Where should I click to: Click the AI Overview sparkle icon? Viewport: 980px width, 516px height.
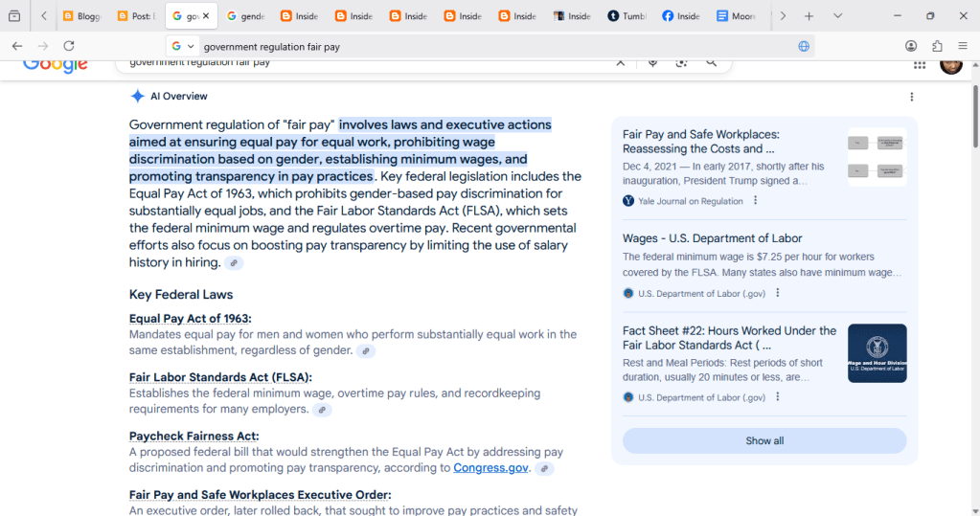(x=137, y=96)
